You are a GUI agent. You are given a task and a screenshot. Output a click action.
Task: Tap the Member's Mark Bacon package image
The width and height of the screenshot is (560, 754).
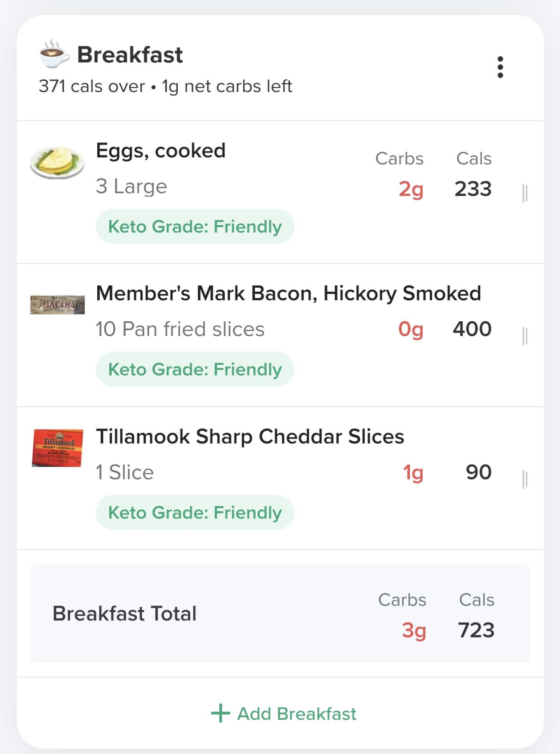click(x=58, y=305)
